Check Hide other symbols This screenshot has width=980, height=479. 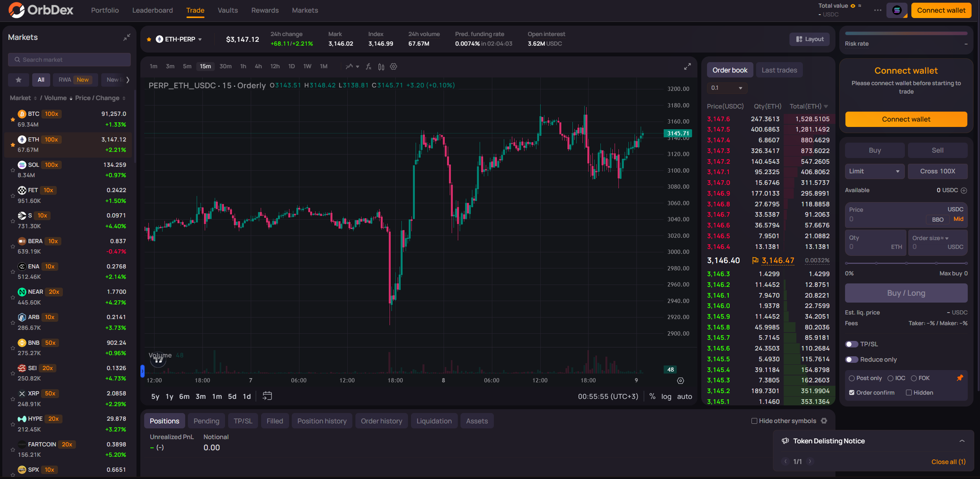(x=754, y=421)
